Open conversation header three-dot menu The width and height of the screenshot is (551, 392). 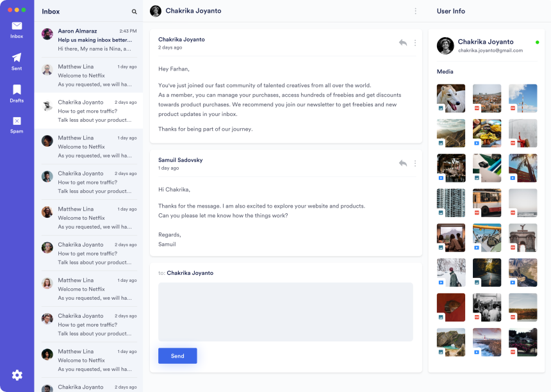(x=415, y=11)
